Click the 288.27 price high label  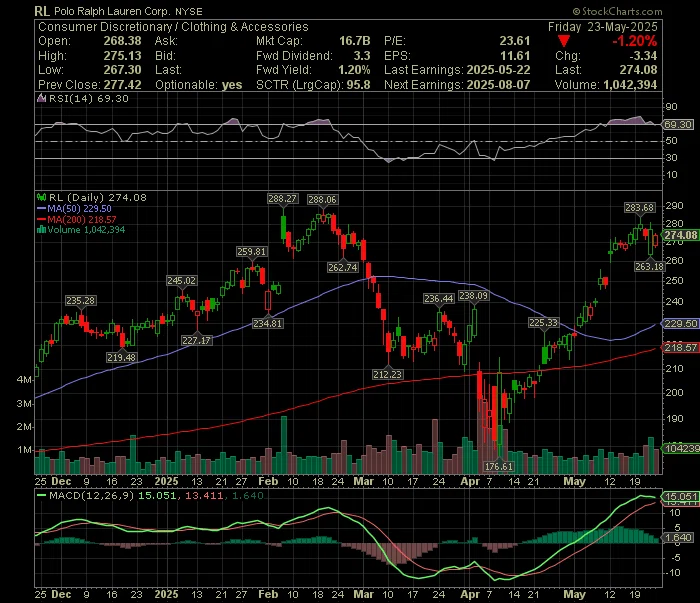pyautogui.click(x=282, y=199)
